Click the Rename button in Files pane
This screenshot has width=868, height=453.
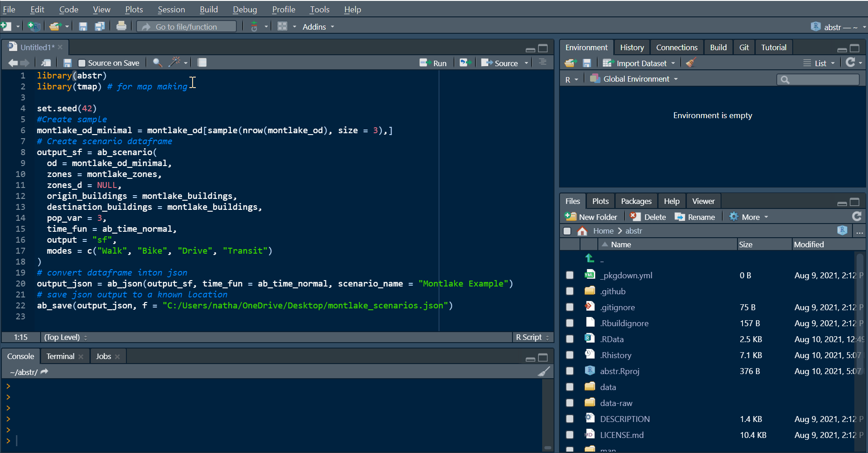coord(695,217)
